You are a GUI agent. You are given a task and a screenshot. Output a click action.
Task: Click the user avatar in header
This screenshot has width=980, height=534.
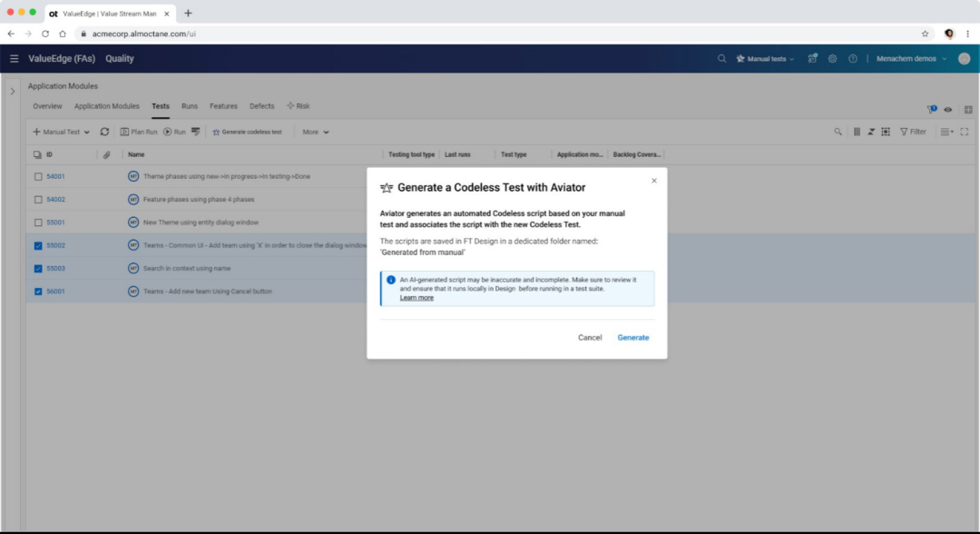[965, 59]
